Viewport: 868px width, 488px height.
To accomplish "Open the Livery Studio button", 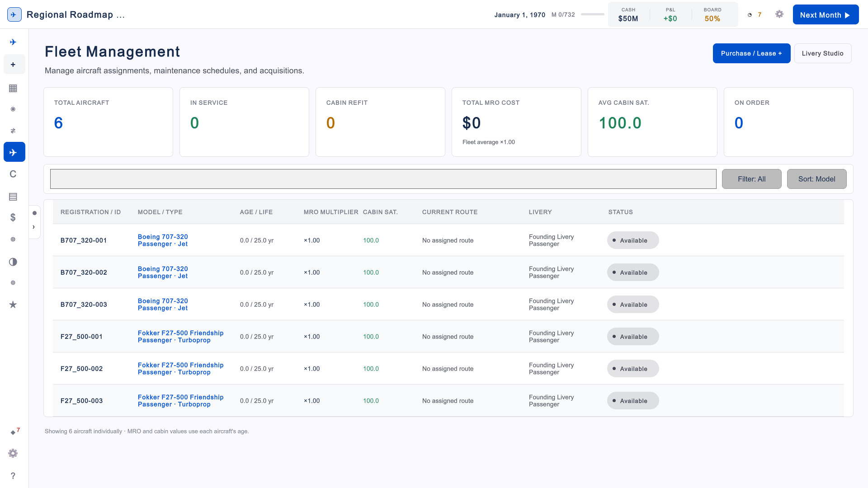I will pyautogui.click(x=822, y=53).
